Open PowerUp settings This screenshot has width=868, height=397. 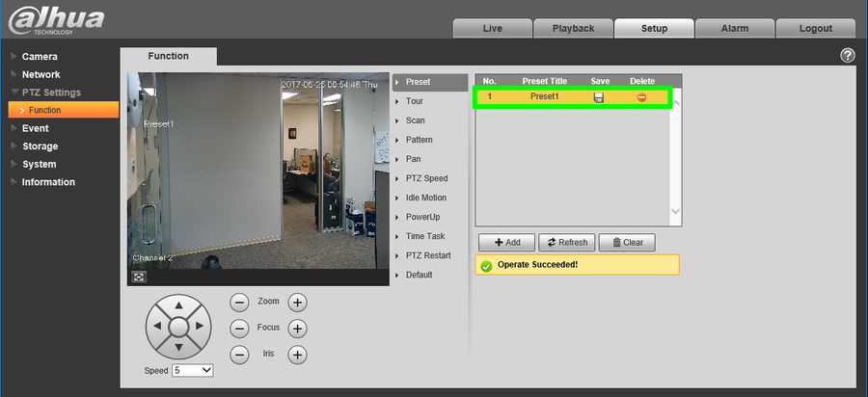click(x=423, y=218)
